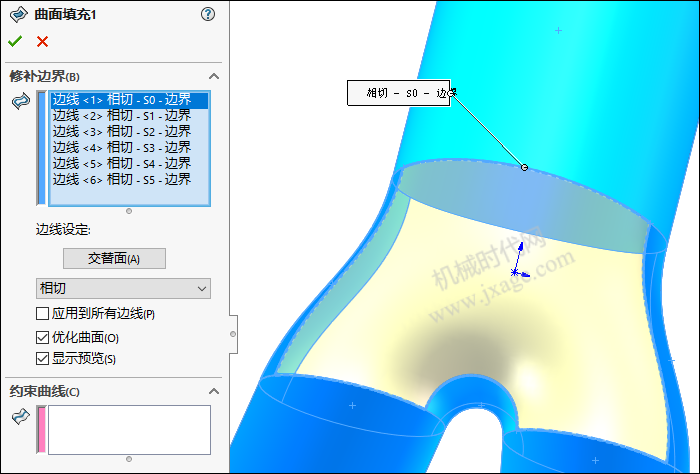
Task: Enable 应用到所有边线(P) checkbox
Action: click(x=42, y=313)
